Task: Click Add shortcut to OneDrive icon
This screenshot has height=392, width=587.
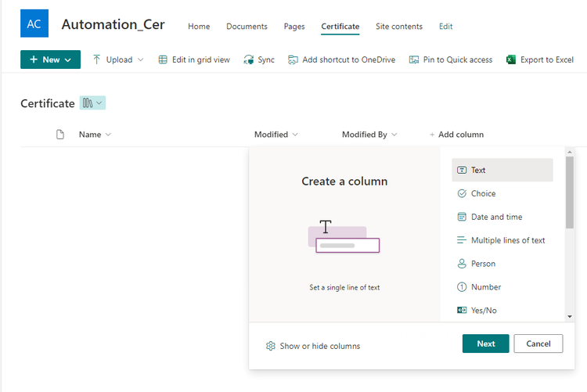Action: point(293,59)
